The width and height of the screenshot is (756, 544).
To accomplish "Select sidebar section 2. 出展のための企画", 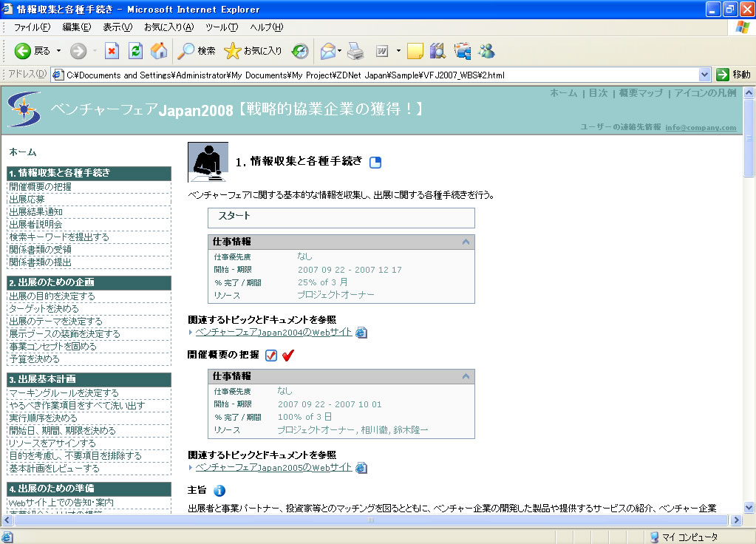I will point(89,282).
